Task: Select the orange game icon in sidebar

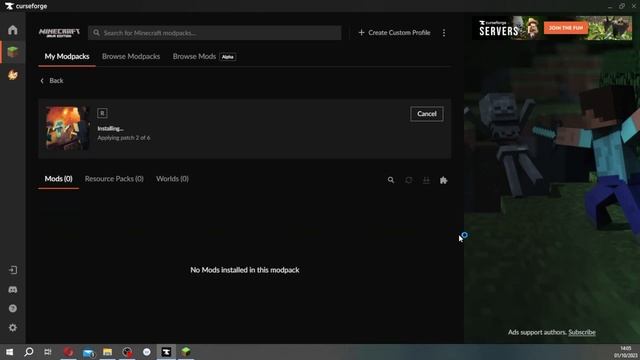Action: 13,75
